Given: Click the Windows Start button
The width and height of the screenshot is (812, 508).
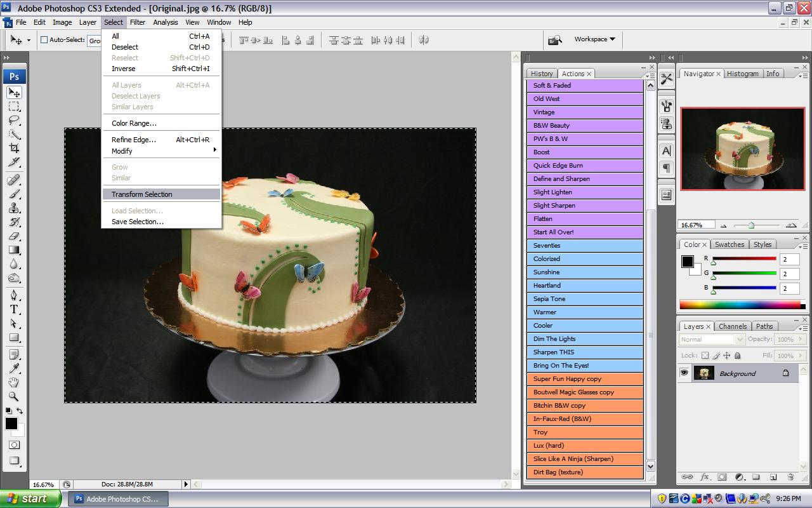Looking at the screenshot, I should click(x=30, y=498).
